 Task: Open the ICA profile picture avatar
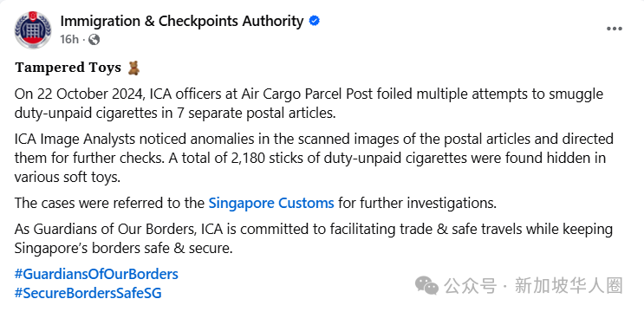point(33,29)
